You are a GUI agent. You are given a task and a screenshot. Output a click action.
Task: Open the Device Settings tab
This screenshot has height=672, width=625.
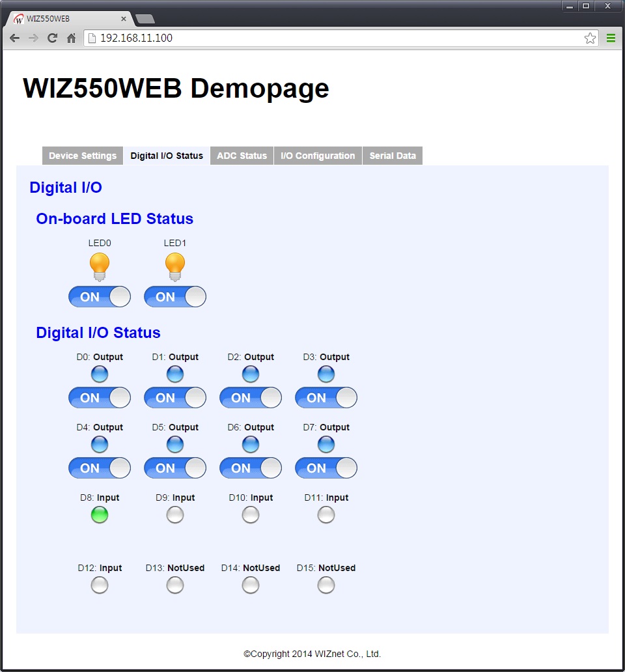pos(83,156)
